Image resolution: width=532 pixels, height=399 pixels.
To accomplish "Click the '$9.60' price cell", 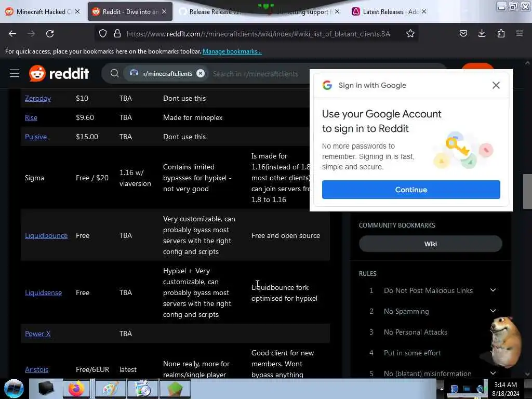I will (85, 118).
